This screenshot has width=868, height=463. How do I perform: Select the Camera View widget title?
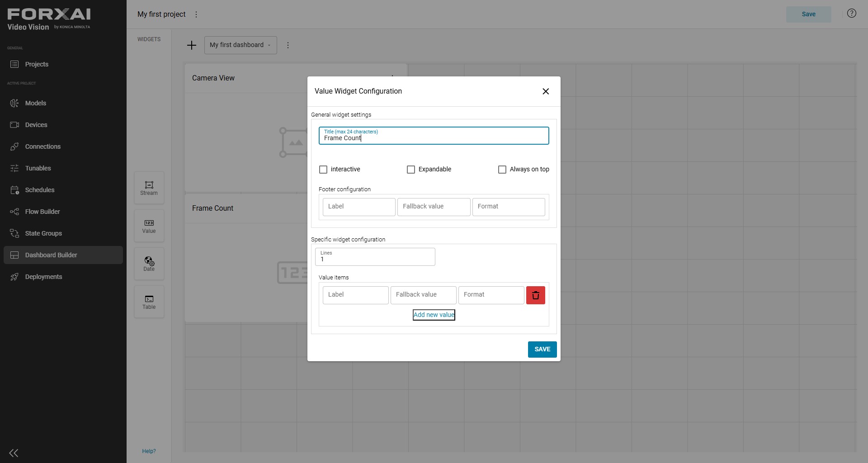[213, 78]
